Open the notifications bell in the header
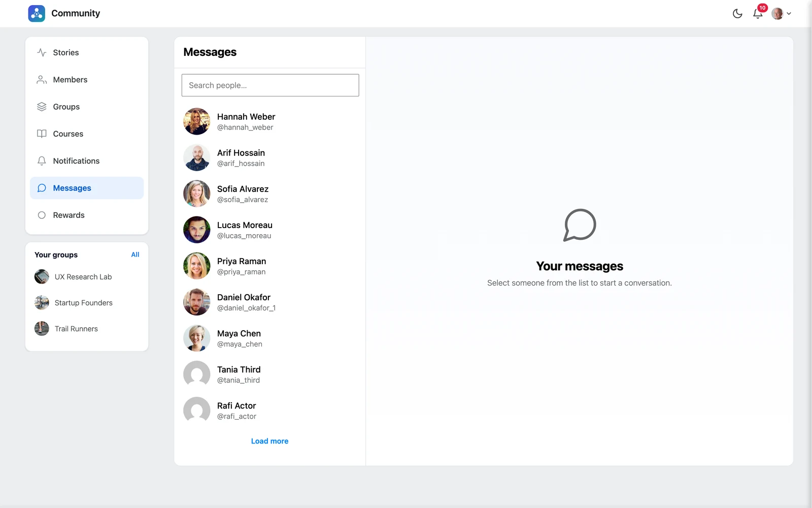 point(758,14)
